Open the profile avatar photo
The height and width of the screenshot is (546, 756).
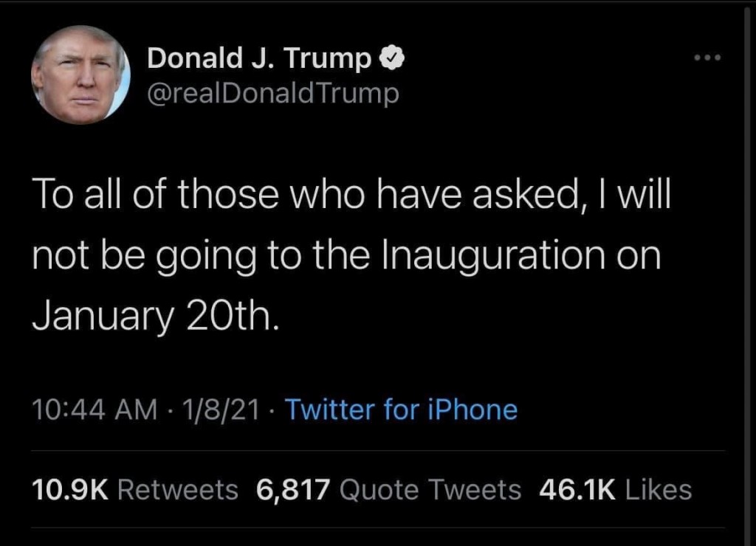(80, 75)
